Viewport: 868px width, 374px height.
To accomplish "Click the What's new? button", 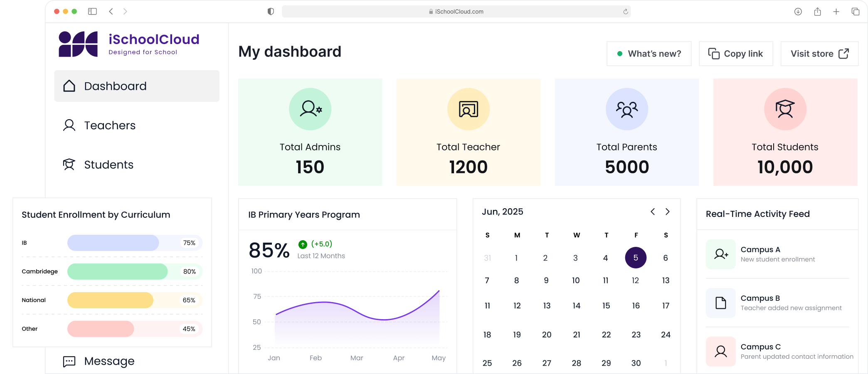I will (x=649, y=54).
